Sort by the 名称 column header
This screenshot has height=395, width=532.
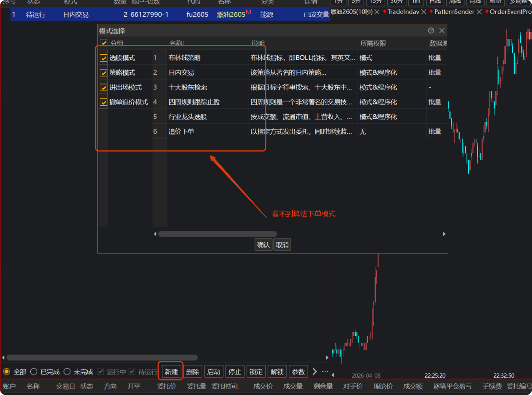(176, 43)
